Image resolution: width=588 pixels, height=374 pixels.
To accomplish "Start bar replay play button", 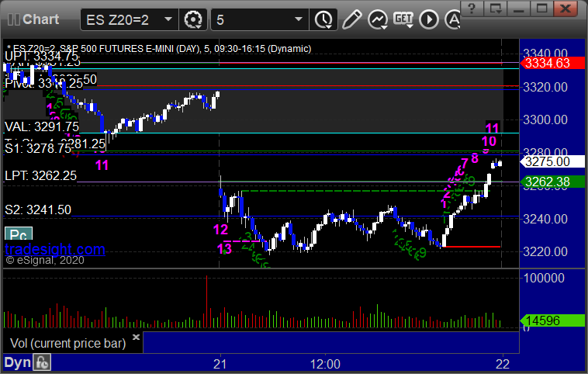I will point(429,19).
